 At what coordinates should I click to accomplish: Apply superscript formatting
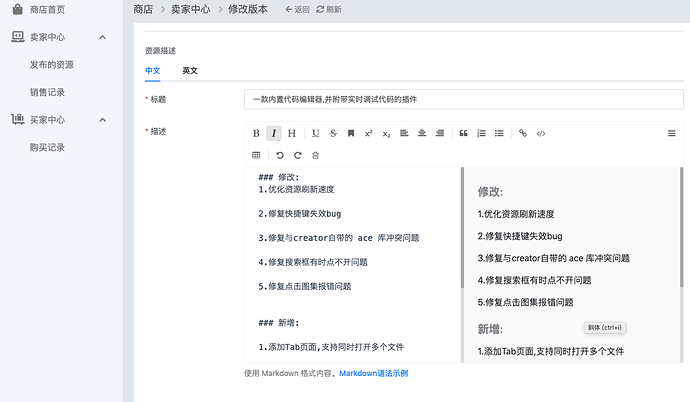pos(369,133)
